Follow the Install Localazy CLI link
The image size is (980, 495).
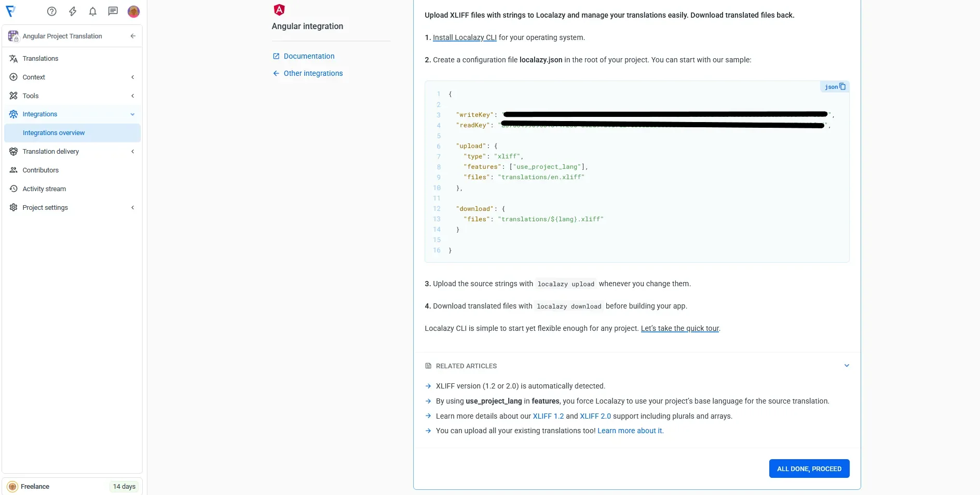465,37
